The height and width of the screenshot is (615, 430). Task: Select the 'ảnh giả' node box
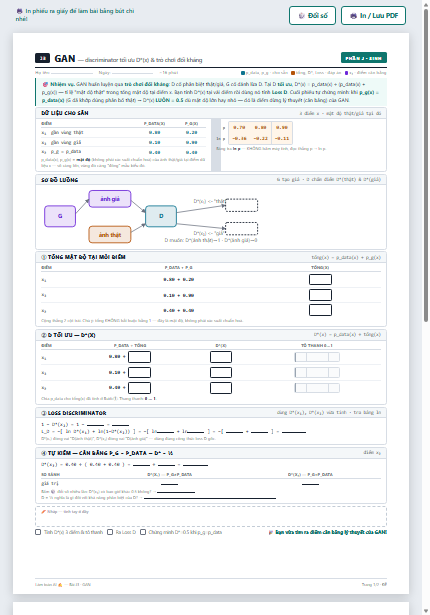coord(110,199)
